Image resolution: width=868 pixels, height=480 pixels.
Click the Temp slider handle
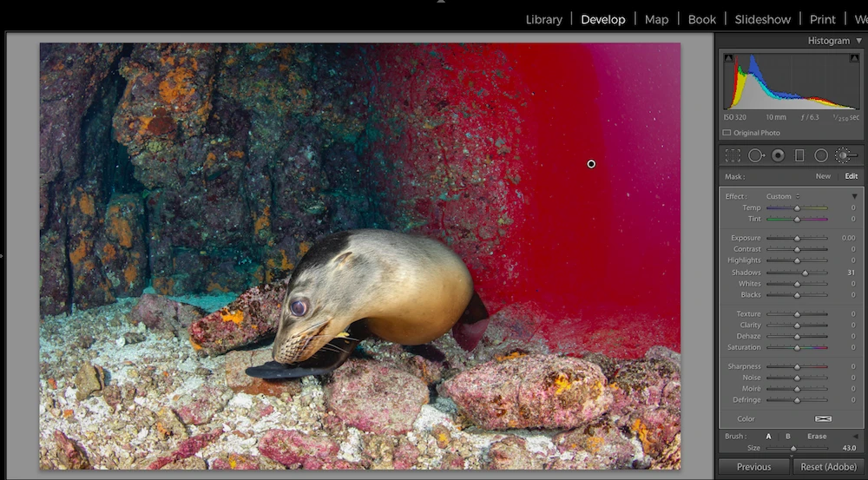pos(797,208)
